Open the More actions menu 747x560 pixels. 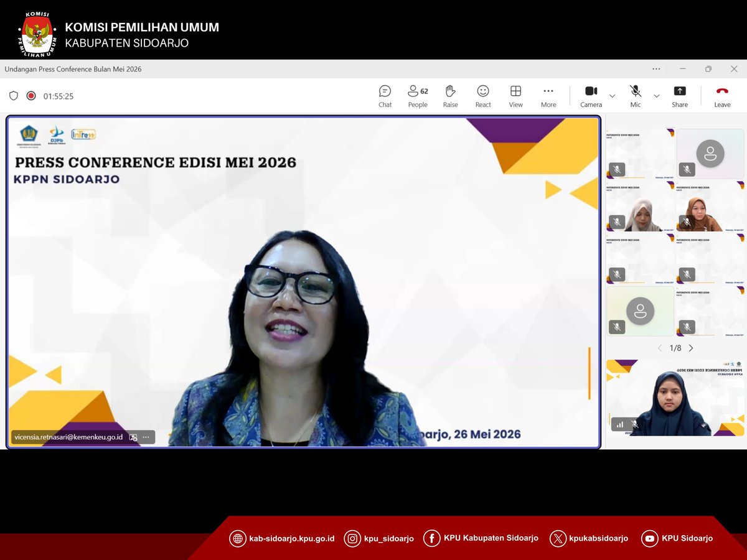point(548,96)
